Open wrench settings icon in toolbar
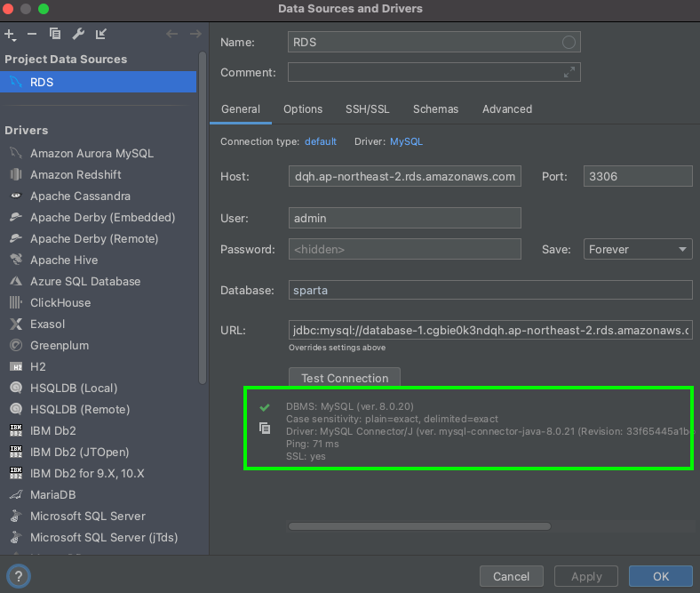The height and width of the screenshot is (593, 700). coord(78,34)
